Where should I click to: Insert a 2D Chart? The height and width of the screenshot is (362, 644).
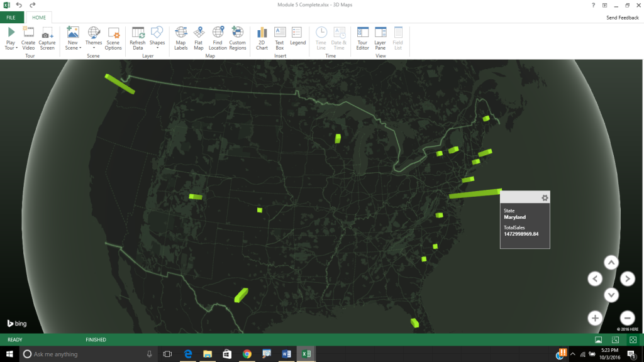pyautogui.click(x=262, y=38)
